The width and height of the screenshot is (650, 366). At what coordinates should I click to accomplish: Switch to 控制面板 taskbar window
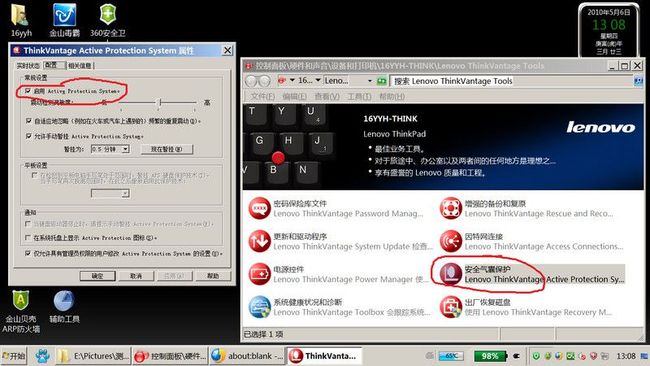point(170,356)
